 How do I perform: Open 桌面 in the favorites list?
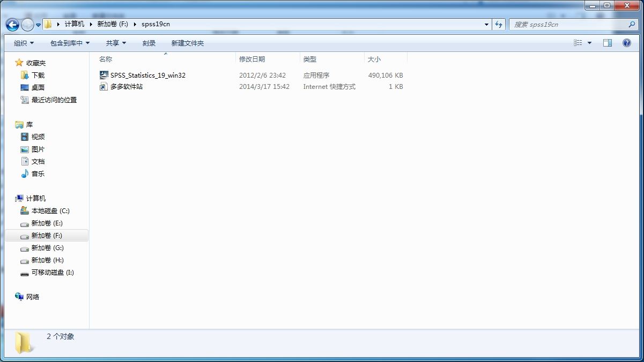tap(38, 87)
